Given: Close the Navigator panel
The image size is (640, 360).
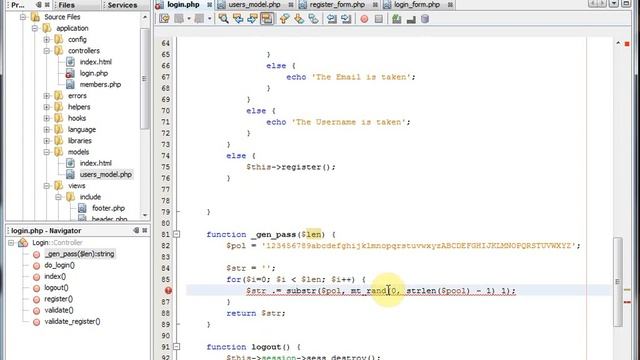Looking at the screenshot, I should click(x=144, y=231).
